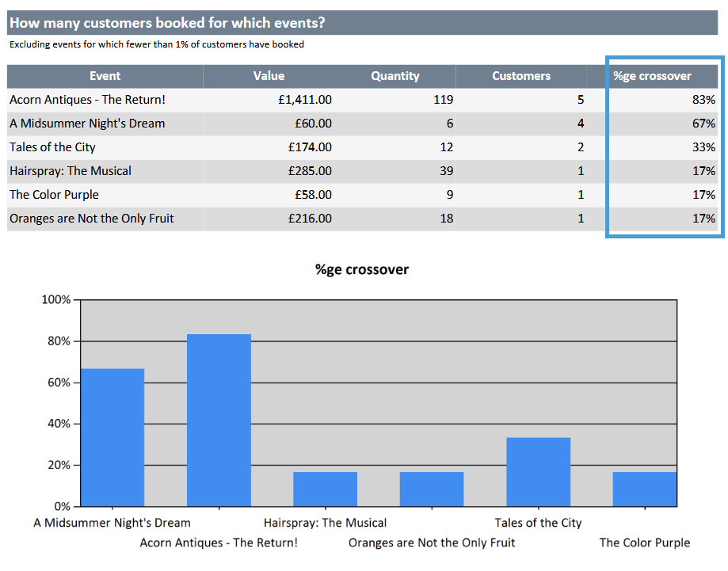This screenshot has width=728, height=571.
Task: Click Oranges are Not the Only Fruit row name
Action: click(x=92, y=219)
